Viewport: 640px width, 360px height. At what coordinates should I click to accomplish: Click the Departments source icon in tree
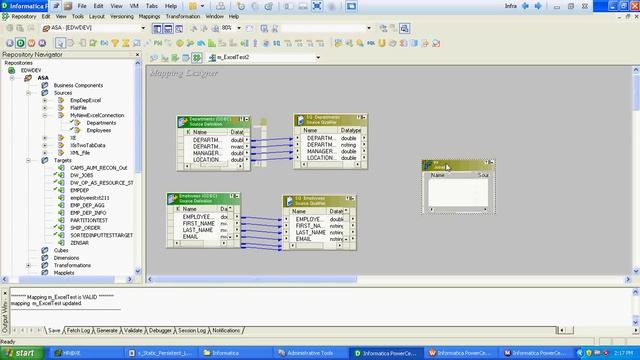[76, 123]
